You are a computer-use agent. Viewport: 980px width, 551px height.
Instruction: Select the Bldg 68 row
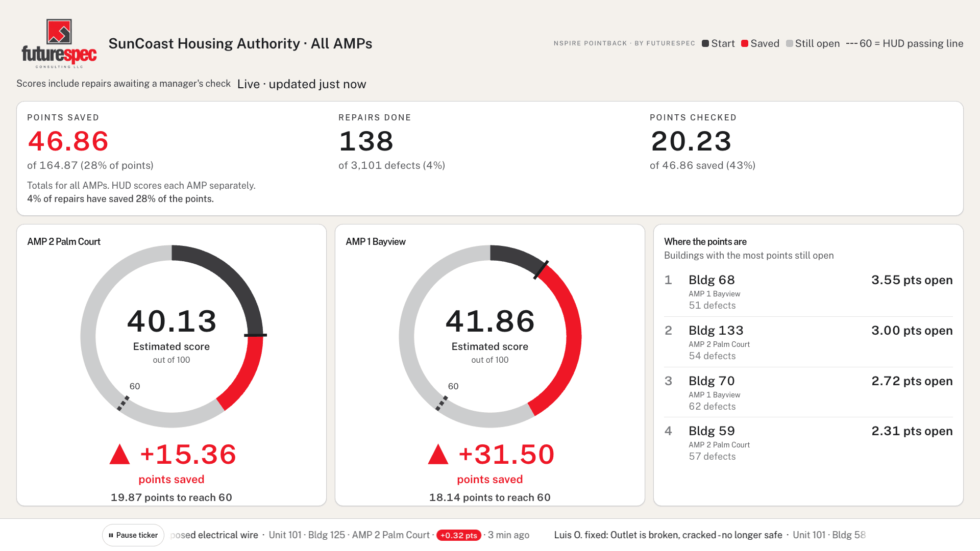808,292
